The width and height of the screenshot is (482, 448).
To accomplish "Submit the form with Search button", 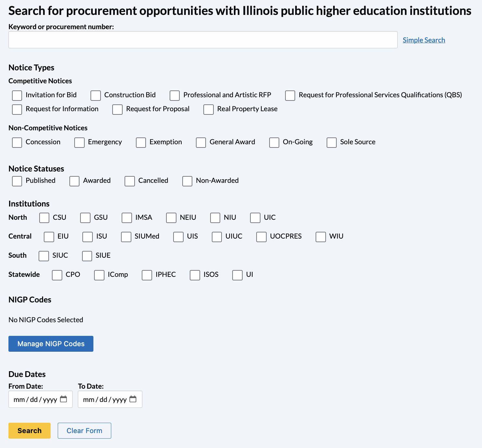I will pyautogui.click(x=30, y=430).
